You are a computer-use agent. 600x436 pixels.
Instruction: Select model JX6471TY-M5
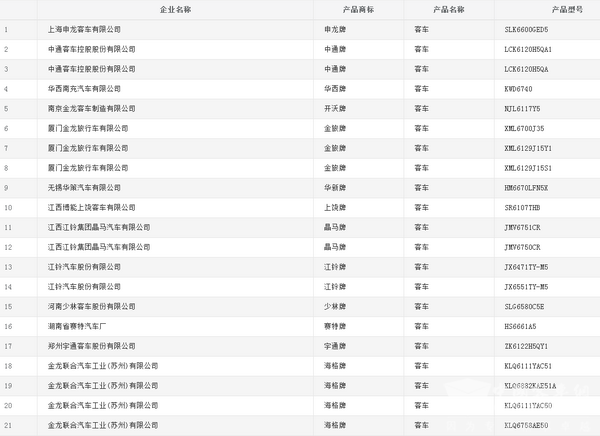pos(527,266)
